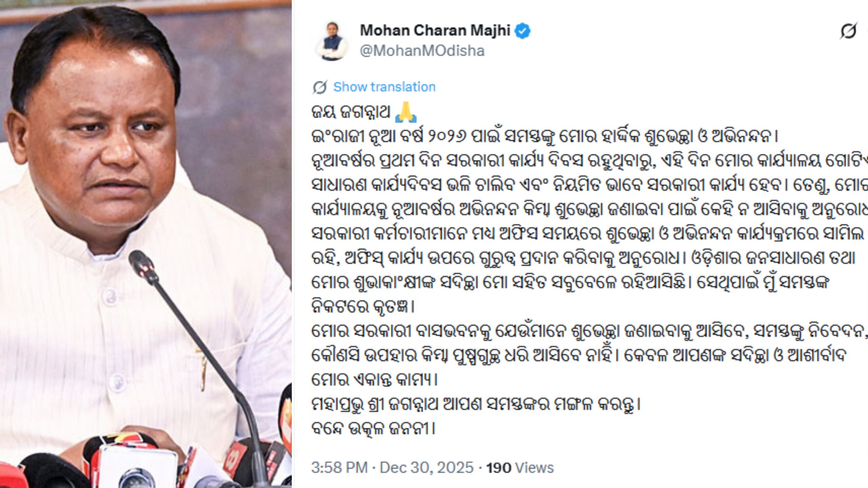Open Mohan Charan Majhi's profile avatar

tap(331, 41)
